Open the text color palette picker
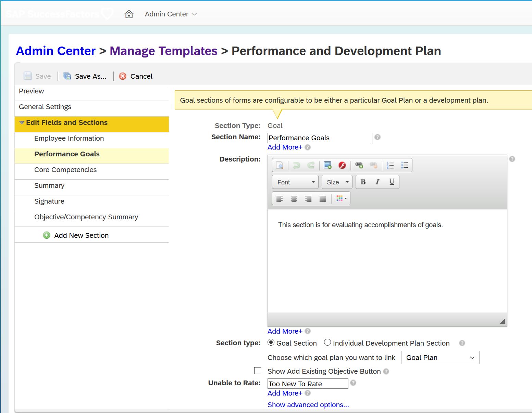 coord(342,198)
